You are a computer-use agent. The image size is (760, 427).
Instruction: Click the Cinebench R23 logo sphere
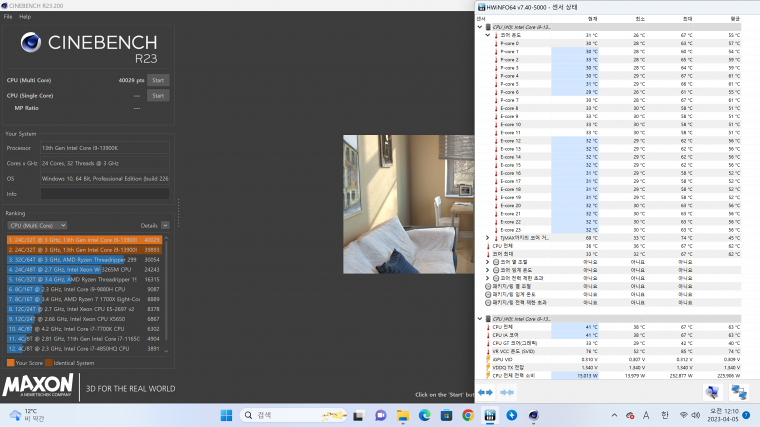pos(31,43)
